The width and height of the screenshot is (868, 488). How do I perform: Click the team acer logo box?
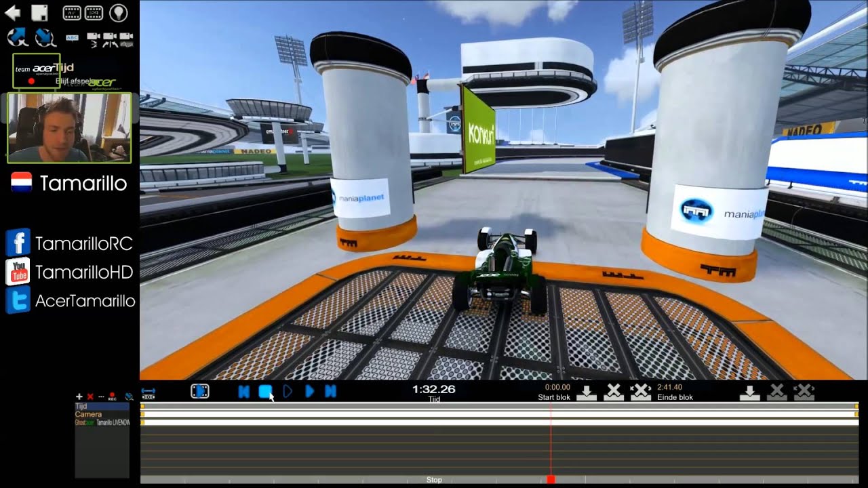point(37,71)
